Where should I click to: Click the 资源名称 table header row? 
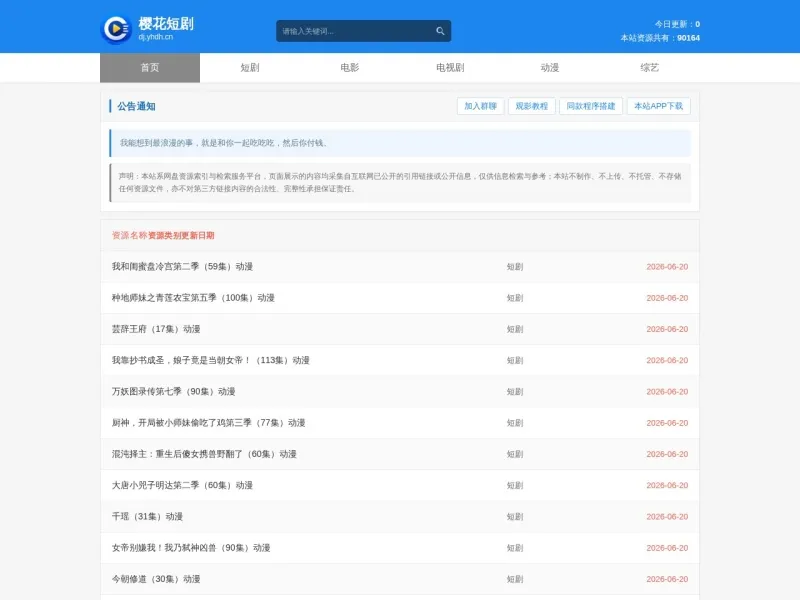pos(400,235)
